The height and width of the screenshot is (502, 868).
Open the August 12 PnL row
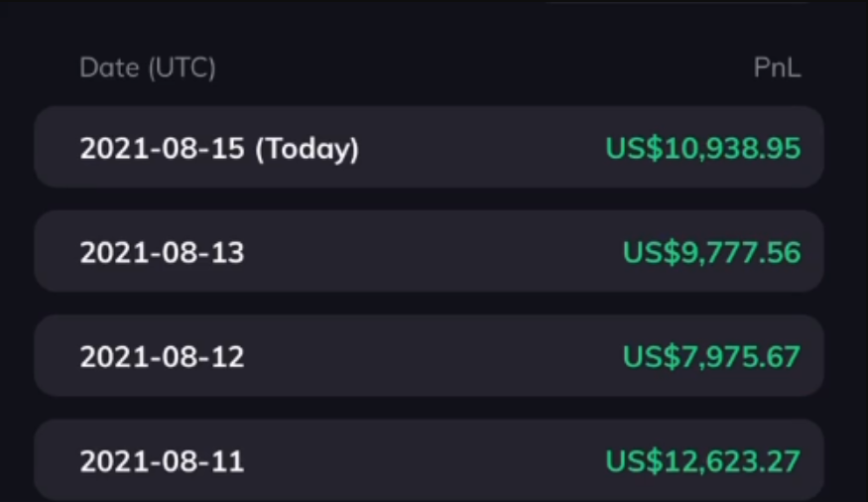tap(429, 355)
